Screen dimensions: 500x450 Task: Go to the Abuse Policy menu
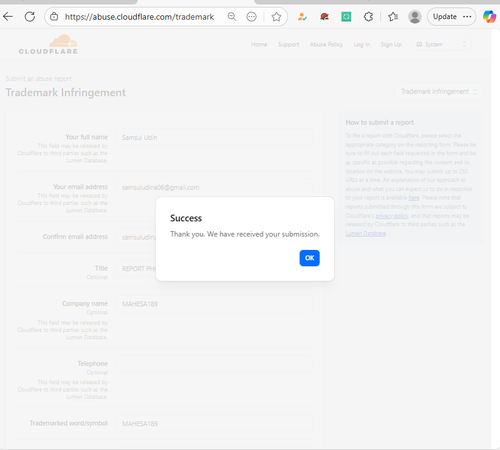point(326,44)
